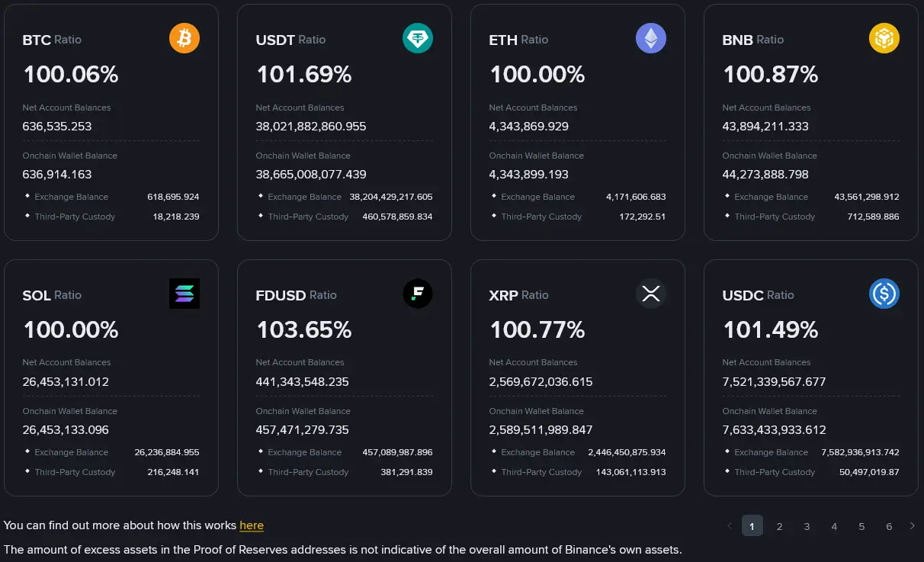Click the FDUSD Ratio 103.65% value
The image size is (924, 562).
coord(303,330)
